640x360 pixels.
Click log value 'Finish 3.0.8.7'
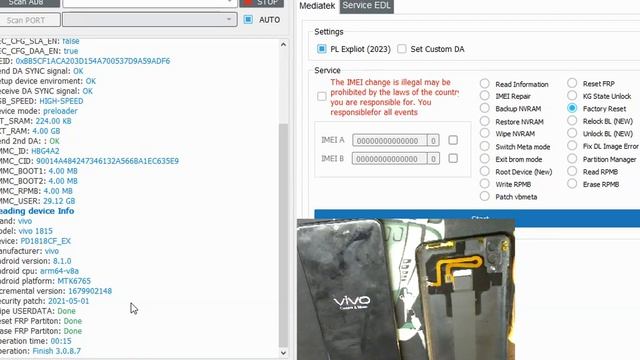57,351
